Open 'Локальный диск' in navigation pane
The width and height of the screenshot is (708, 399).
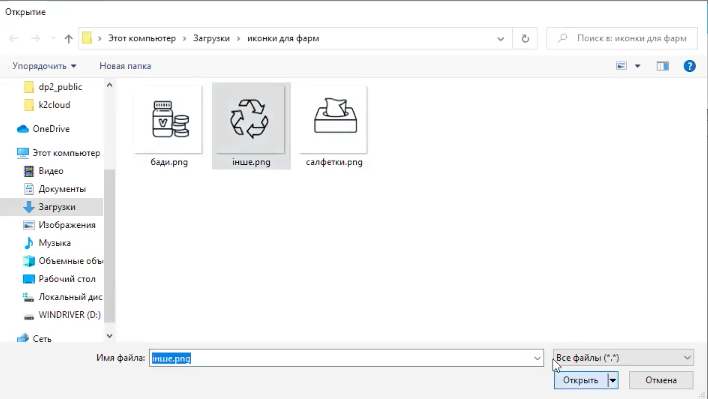pyautogui.click(x=63, y=297)
